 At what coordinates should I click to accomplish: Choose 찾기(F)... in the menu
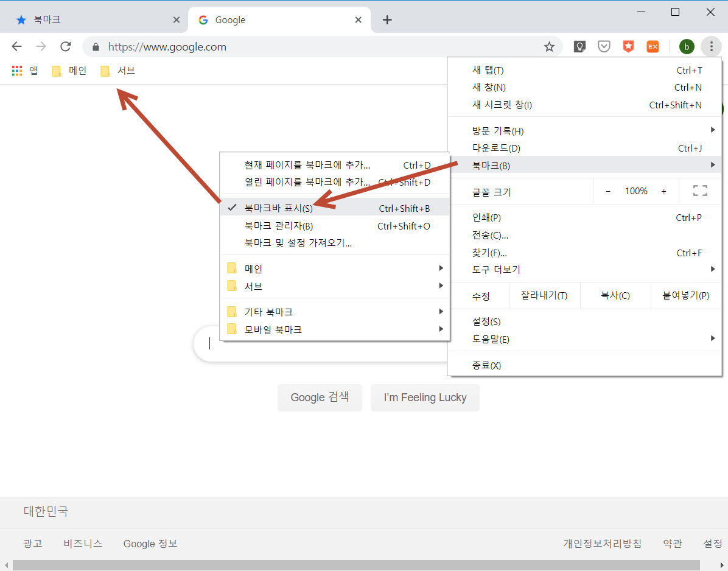(584, 253)
